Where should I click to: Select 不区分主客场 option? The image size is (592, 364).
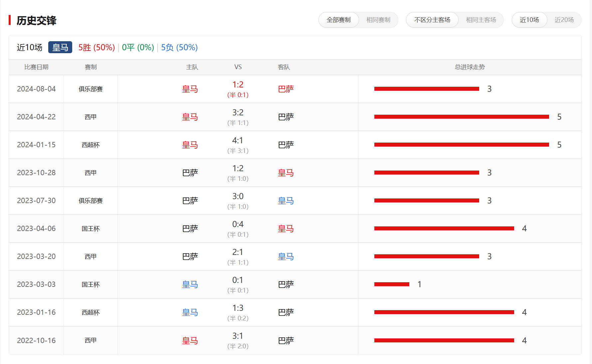[432, 20]
